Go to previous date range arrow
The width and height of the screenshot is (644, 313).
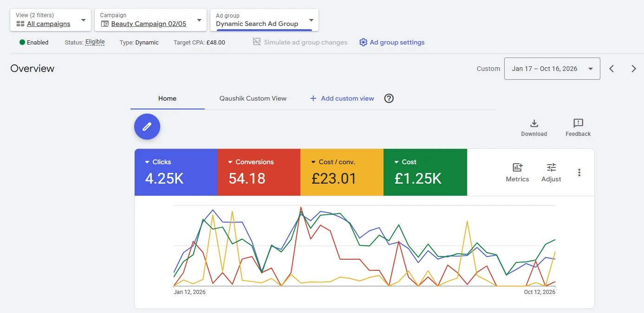pyautogui.click(x=611, y=69)
